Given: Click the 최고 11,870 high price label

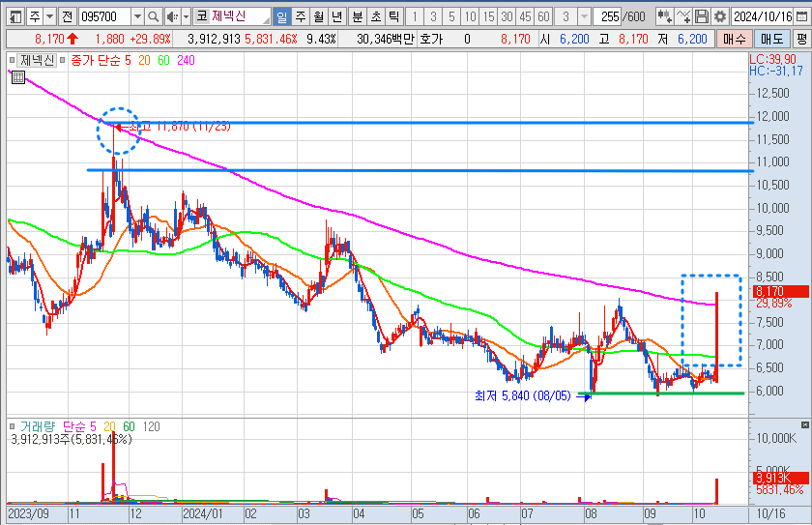Looking at the screenshot, I should (x=179, y=126).
